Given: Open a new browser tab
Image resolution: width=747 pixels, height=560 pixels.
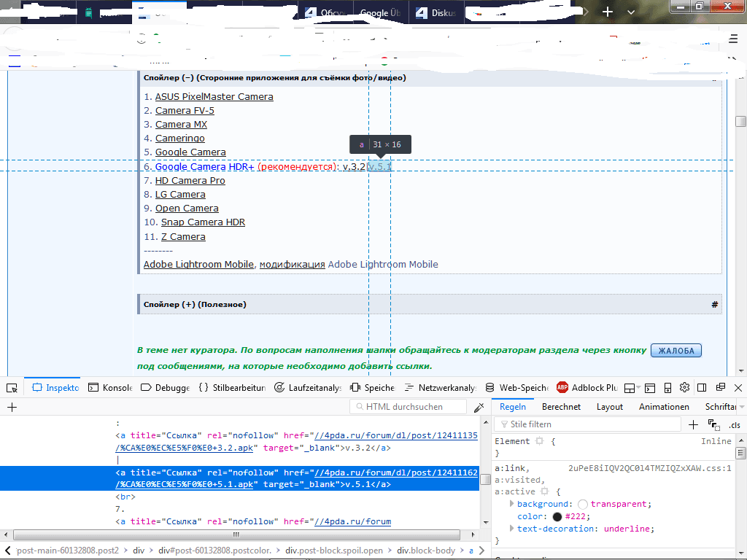Looking at the screenshot, I should (x=608, y=12).
